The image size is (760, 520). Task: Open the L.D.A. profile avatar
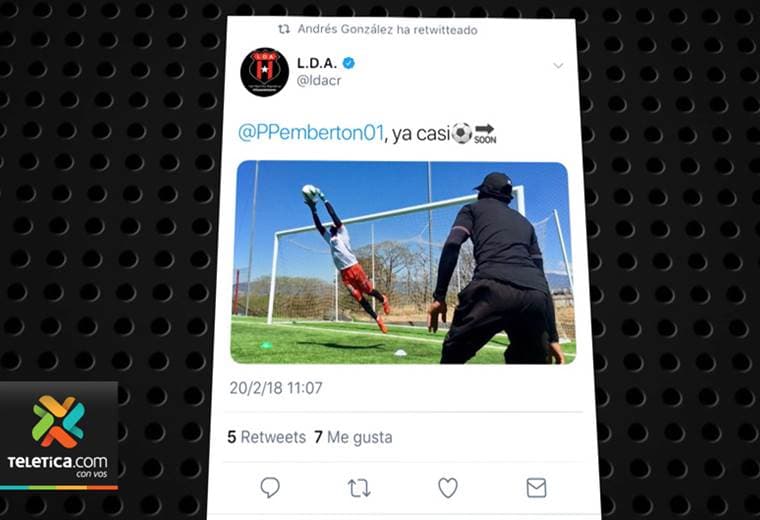coord(265,72)
